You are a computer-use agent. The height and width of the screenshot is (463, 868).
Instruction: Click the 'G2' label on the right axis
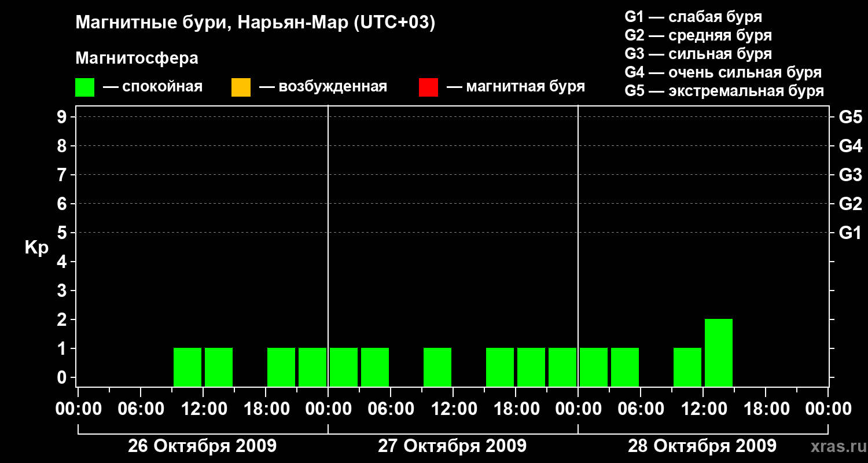[x=851, y=204]
